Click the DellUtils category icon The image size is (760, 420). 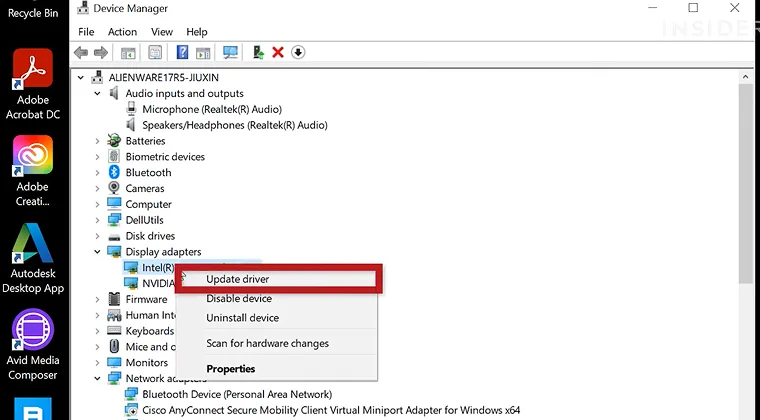pyautogui.click(x=114, y=220)
